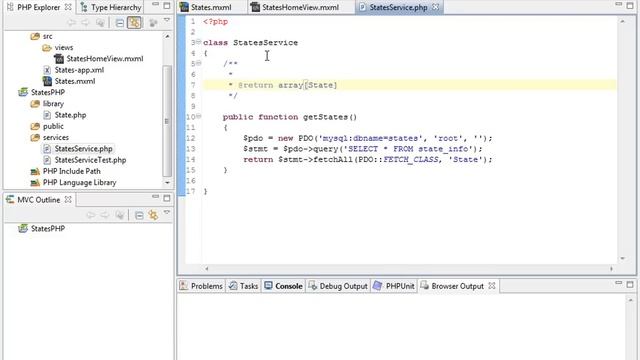This screenshot has width=640, height=360.
Task: Open the Debug Output tab
Action: 338,286
